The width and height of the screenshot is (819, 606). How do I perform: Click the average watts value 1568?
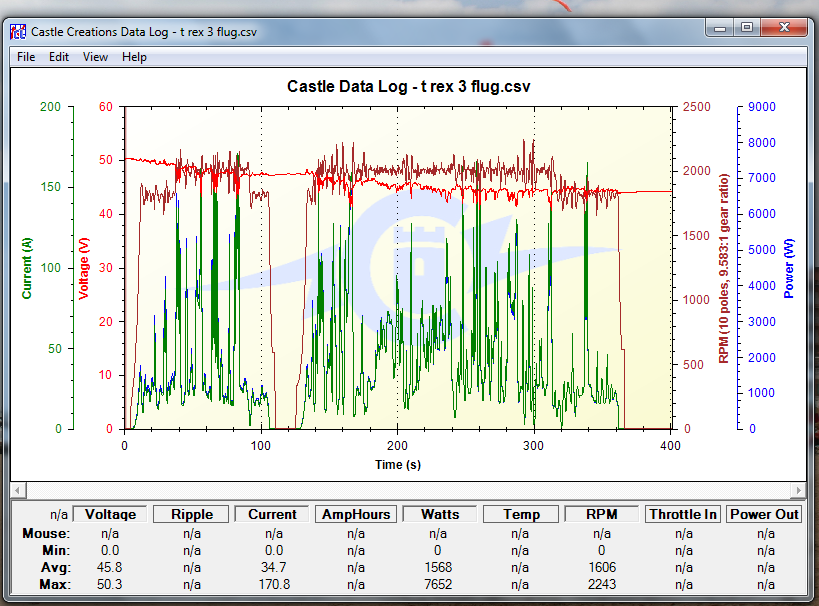point(438,567)
